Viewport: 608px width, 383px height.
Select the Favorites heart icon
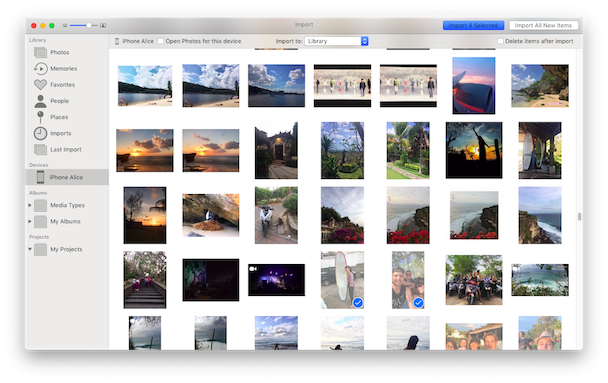coord(40,85)
